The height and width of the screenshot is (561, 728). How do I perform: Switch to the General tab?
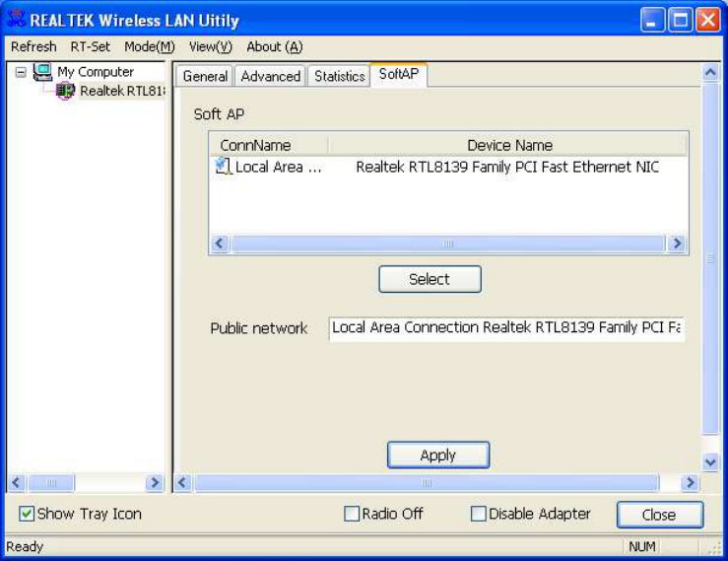coord(205,76)
